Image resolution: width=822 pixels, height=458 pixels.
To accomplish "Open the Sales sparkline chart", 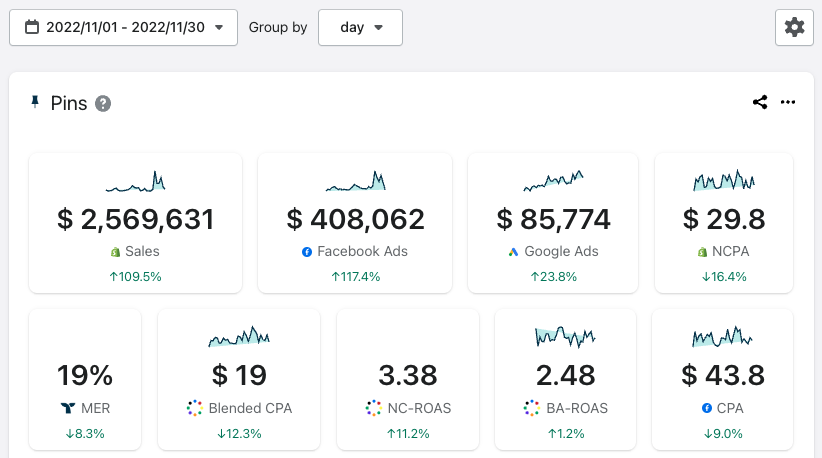I will tap(135, 181).
